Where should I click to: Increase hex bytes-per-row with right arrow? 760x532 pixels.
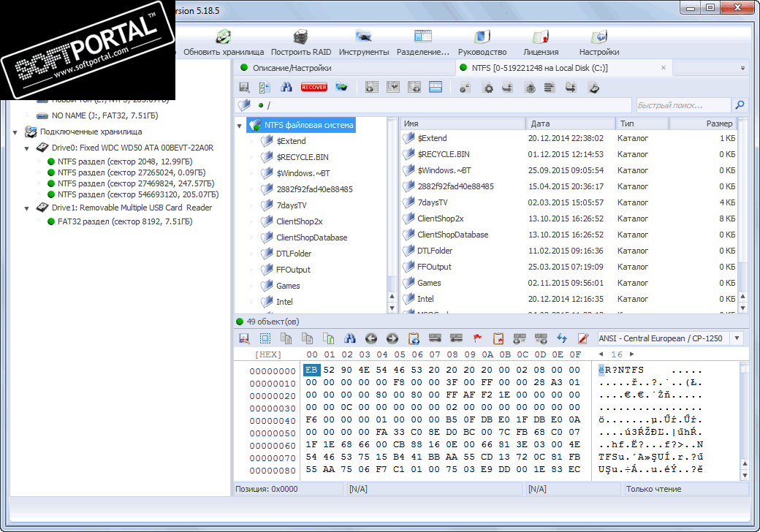click(631, 354)
